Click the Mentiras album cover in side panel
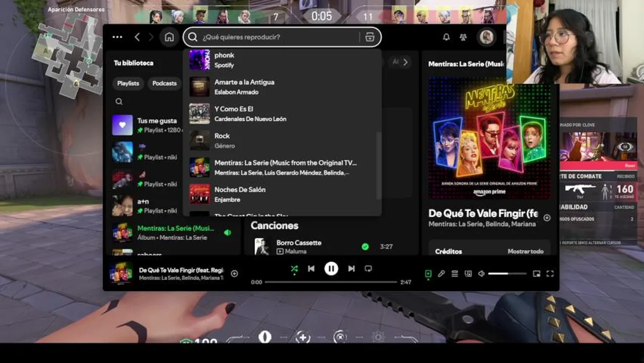The image size is (644, 363). point(489,138)
